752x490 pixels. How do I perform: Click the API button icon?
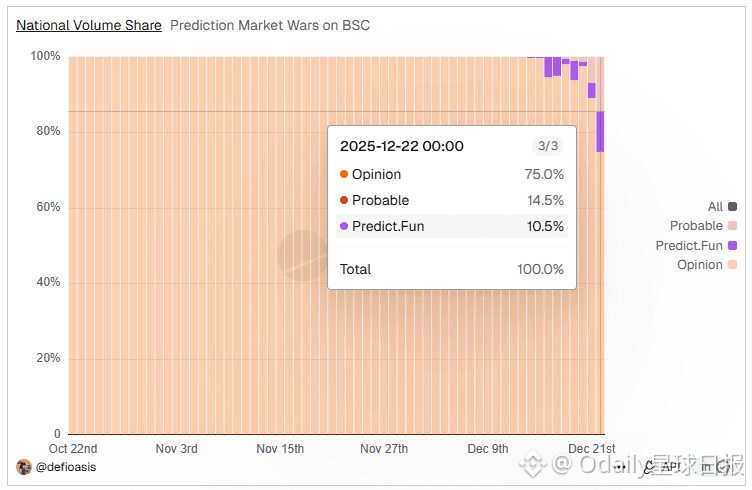[670, 467]
